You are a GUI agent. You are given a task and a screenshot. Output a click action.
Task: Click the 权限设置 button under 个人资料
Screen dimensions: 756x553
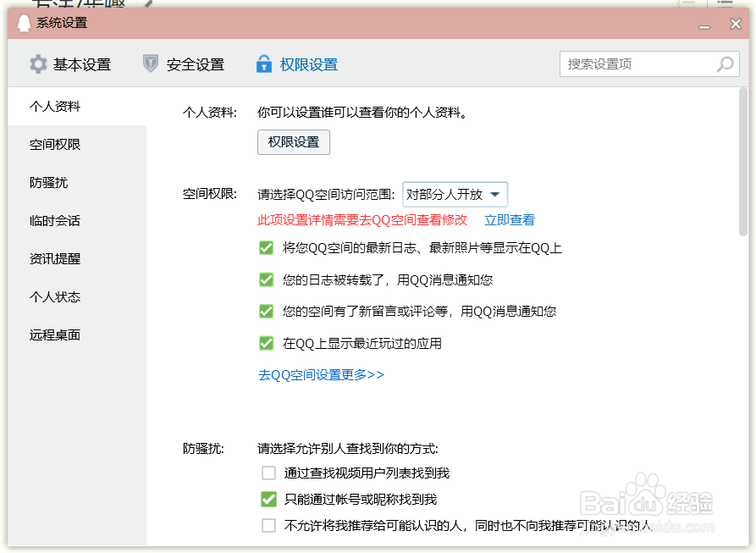(294, 142)
